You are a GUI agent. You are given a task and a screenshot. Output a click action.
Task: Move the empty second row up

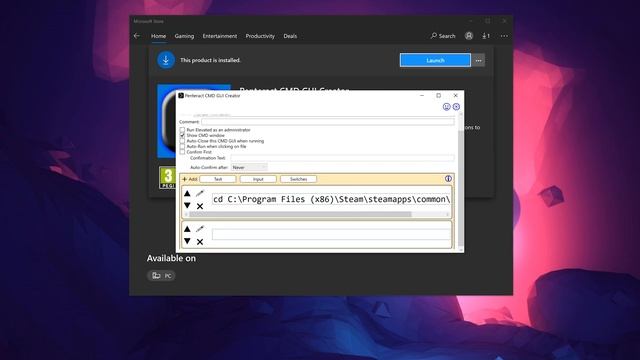pyautogui.click(x=187, y=229)
